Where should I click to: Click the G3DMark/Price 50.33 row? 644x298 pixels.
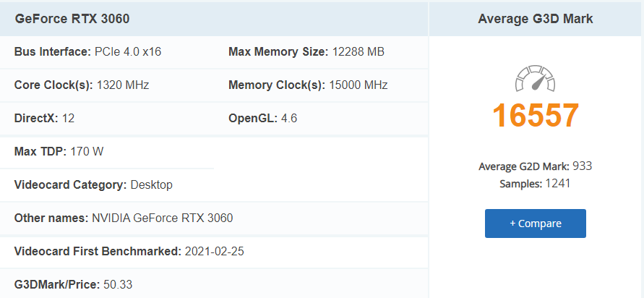214,284
